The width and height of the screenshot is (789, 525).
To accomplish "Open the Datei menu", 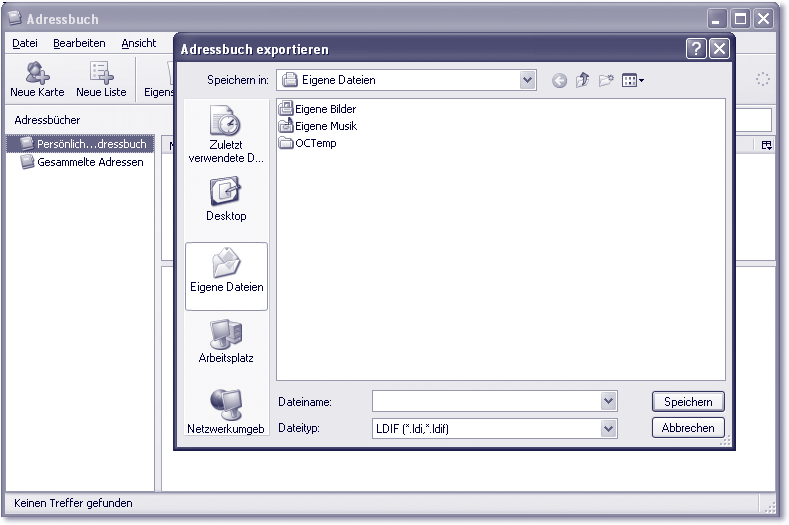I will pos(25,43).
